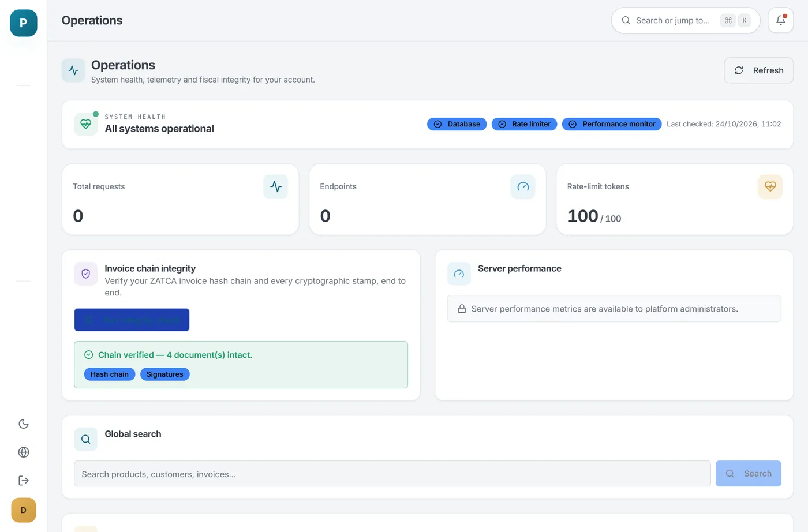Viewport: 808px width, 532px height.
Task: Click the P logo in sidebar
Action: (x=24, y=23)
